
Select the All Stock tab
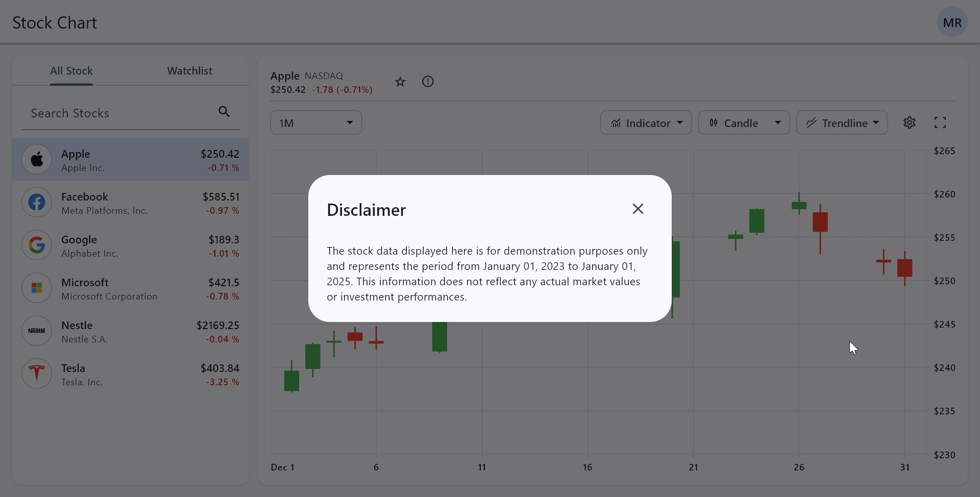tap(71, 71)
